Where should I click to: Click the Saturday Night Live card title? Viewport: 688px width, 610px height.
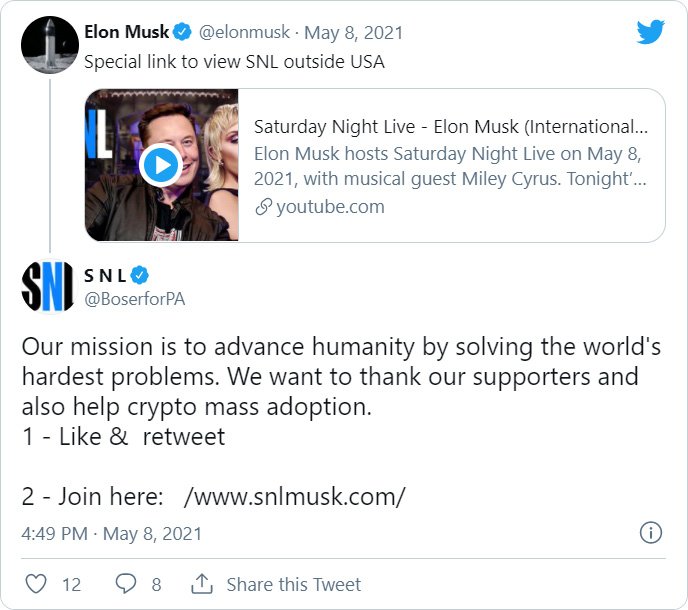[450, 127]
